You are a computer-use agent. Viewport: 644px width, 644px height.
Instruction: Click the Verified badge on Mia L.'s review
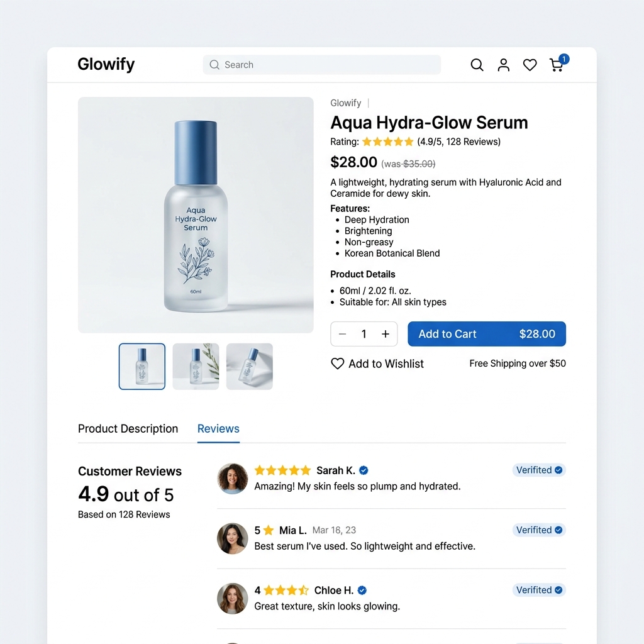(539, 530)
